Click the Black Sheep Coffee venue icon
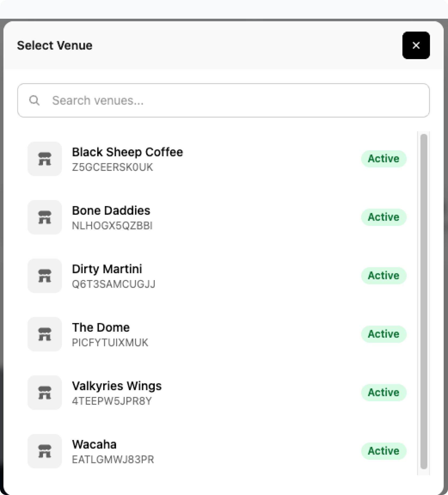 click(45, 159)
